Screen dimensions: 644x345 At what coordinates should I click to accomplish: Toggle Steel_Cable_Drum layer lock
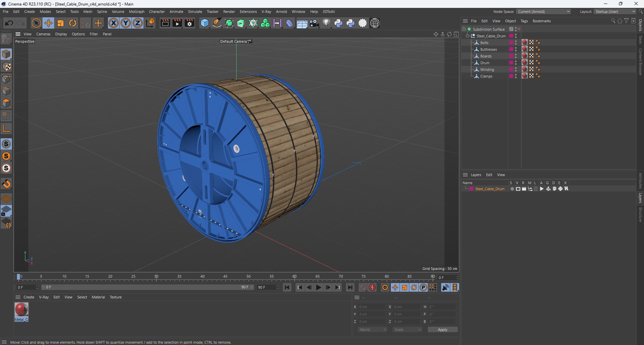[x=536, y=189]
